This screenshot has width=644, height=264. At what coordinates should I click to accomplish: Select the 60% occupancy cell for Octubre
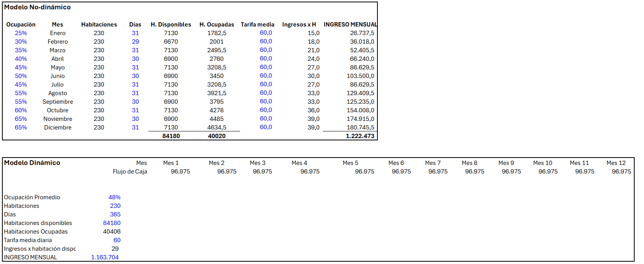[21, 110]
